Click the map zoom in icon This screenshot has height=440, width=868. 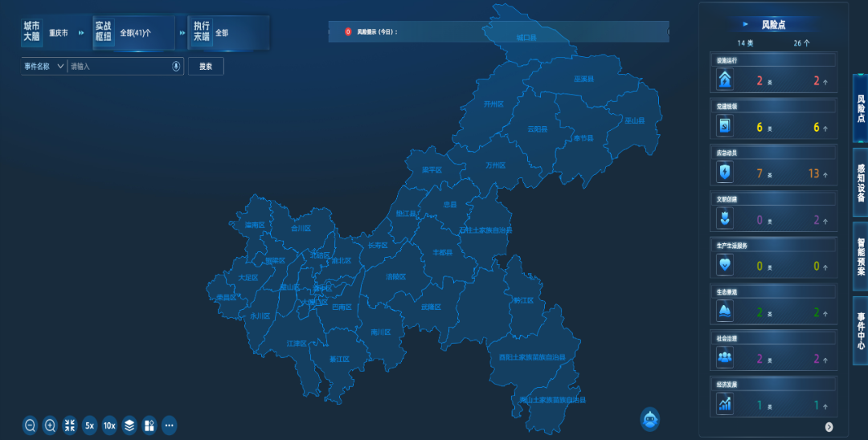pos(50,425)
